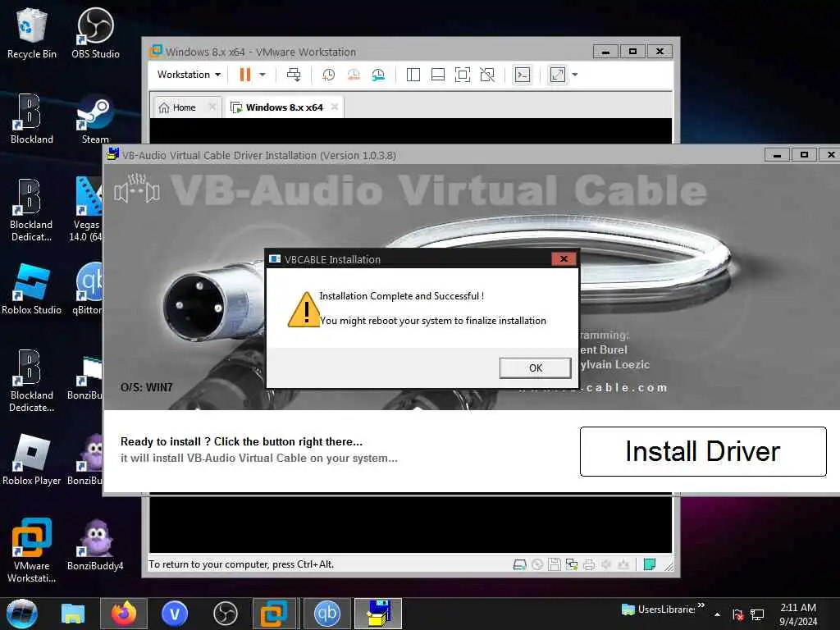Open File Explorer from the taskbar
Screen dimensions: 840x630
[x=73, y=614]
